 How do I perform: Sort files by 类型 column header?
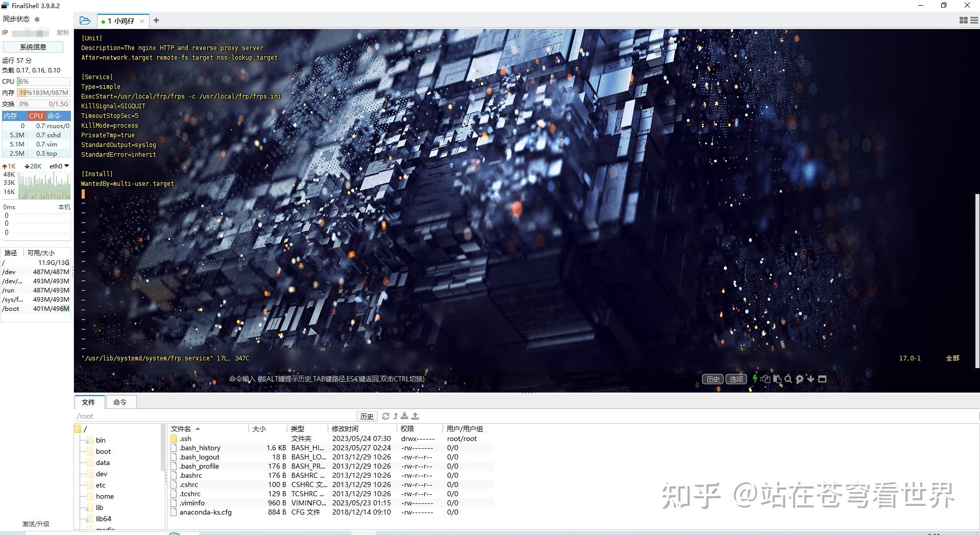coord(308,429)
